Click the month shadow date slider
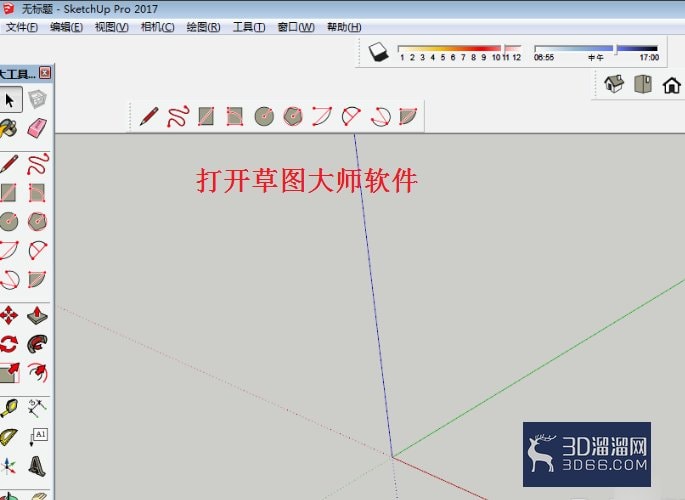This screenshot has width=685, height=500. 460,48
